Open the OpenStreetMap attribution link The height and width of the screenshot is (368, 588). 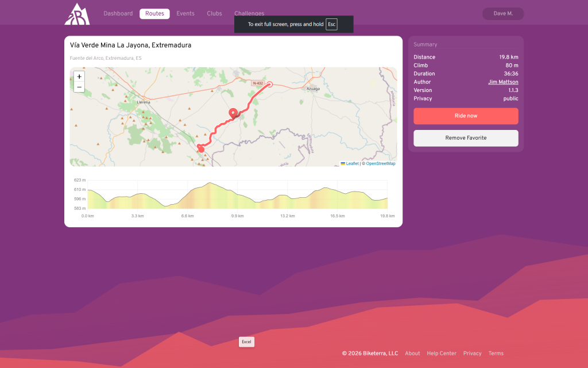tap(381, 164)
